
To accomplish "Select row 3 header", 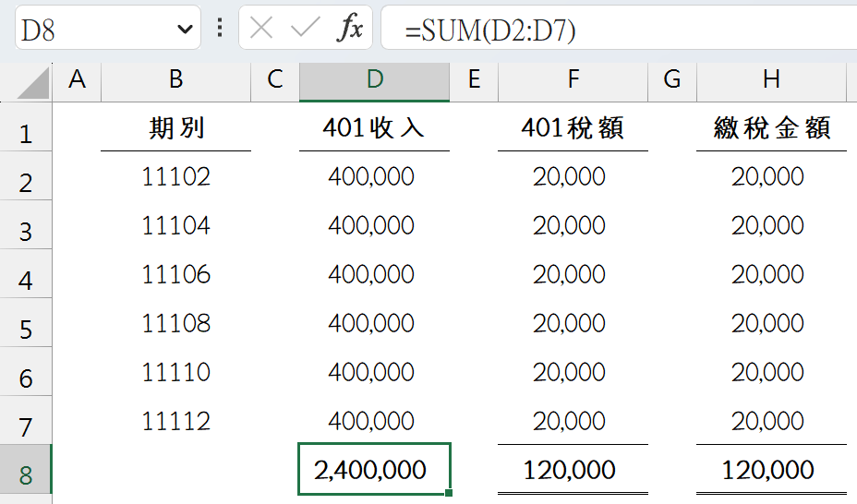I will pos(26,225).
